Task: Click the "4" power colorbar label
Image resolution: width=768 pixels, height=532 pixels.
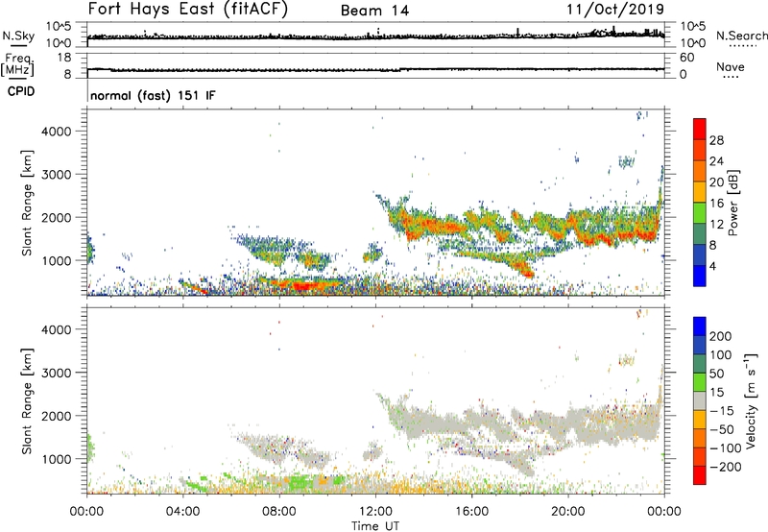Action: 713,266
